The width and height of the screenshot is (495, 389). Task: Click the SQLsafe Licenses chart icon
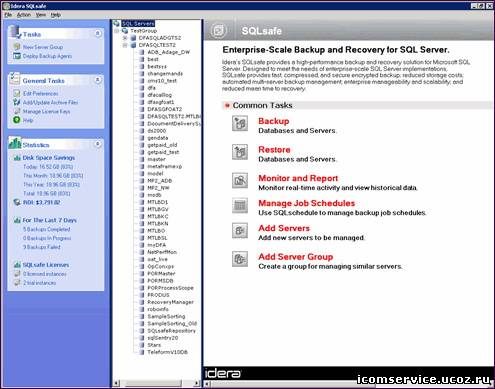tap(17, 265)
